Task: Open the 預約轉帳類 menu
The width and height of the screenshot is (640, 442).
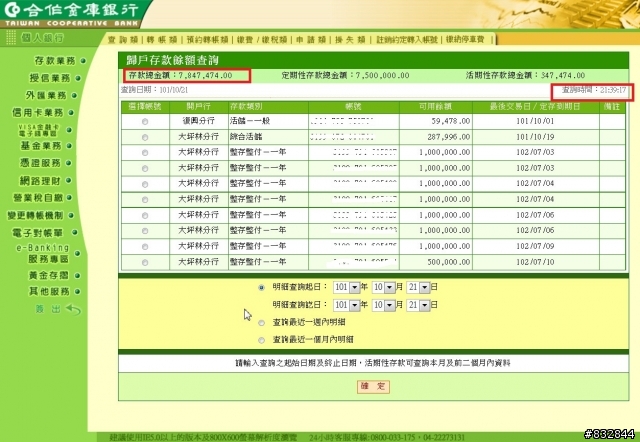Action: click(207, 40)
